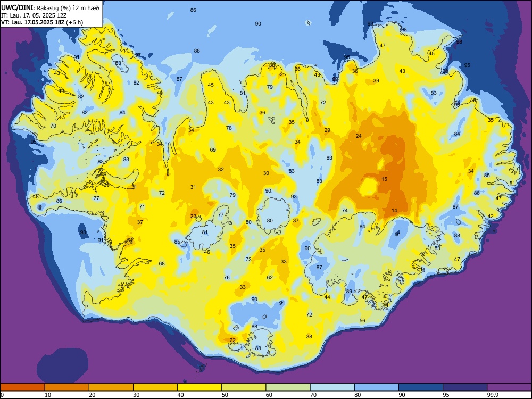
Task: Click the map value '73'
Action: click(x=248, y=259)
